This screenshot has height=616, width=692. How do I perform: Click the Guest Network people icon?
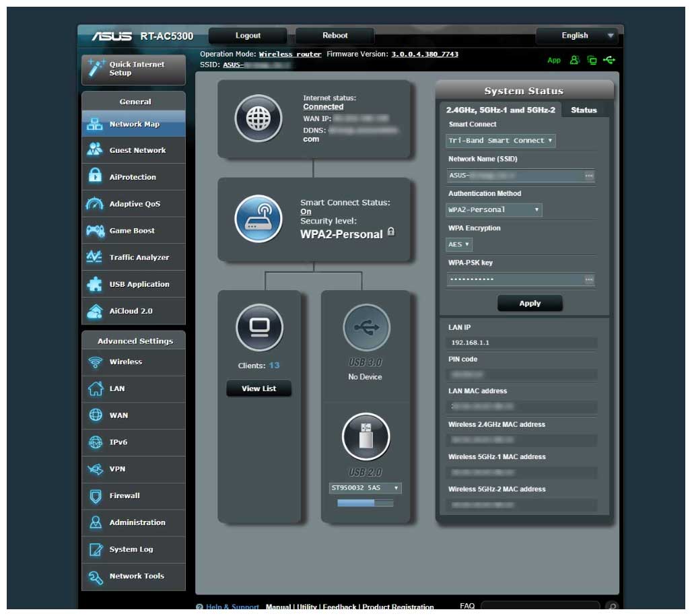[95, 149]
